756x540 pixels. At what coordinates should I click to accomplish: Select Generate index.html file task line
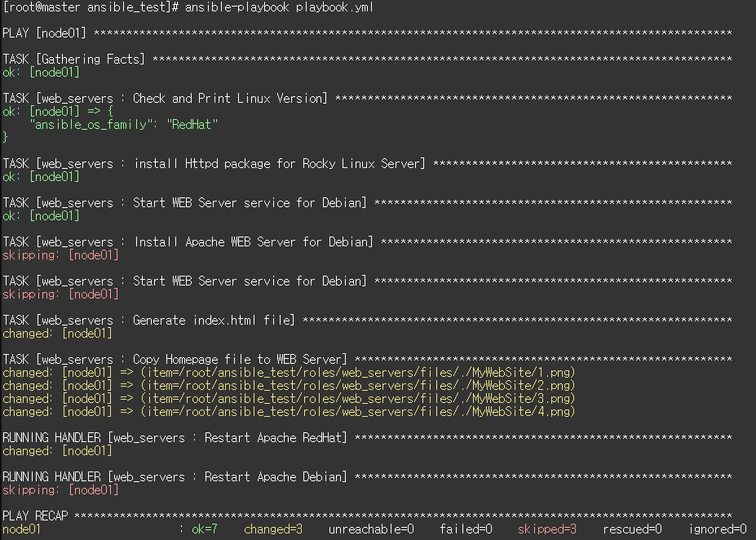coord(367,320)
